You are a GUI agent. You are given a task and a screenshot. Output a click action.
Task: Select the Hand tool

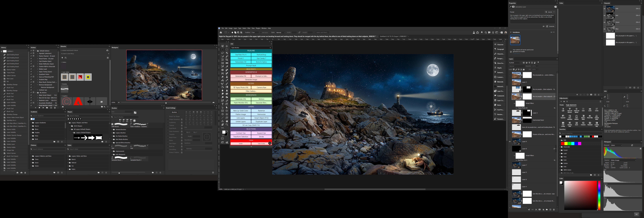(227, 121)
